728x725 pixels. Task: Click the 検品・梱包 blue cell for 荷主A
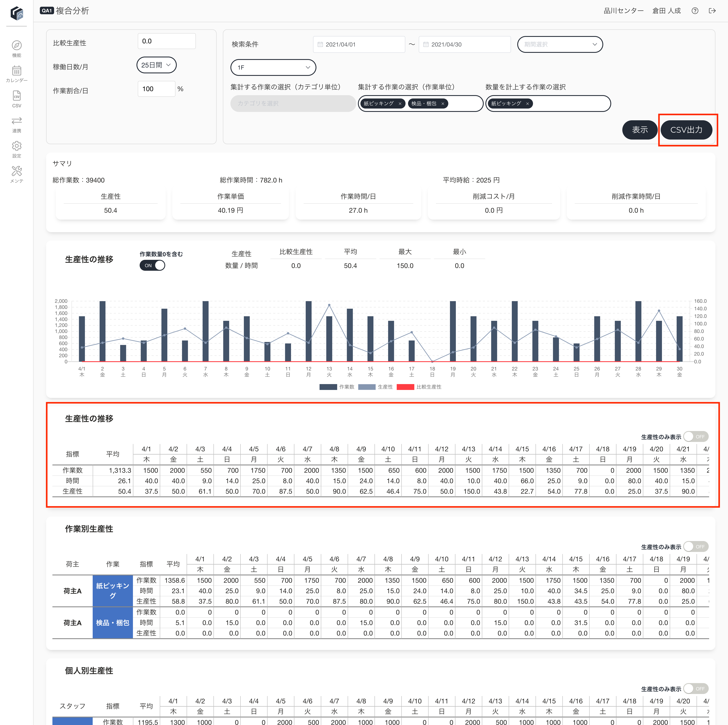click(x=113, y=623)
